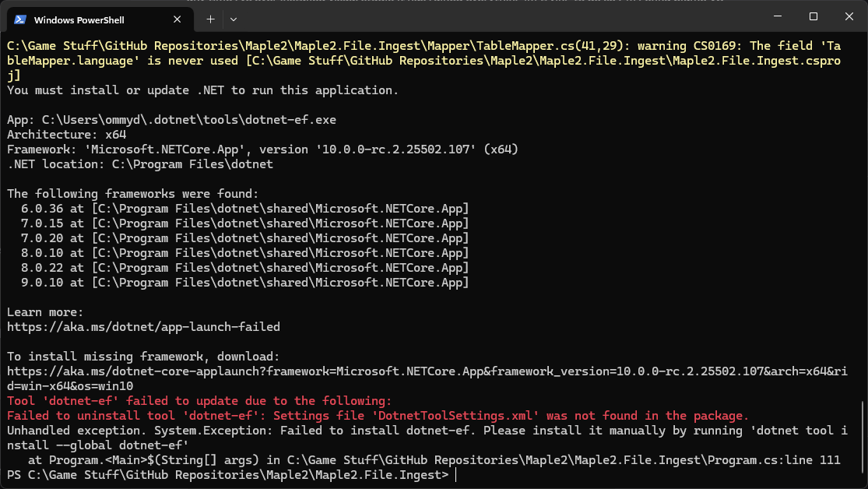Close the terminal window
Viewport: 868px width, 489px height.
point(849,16)
